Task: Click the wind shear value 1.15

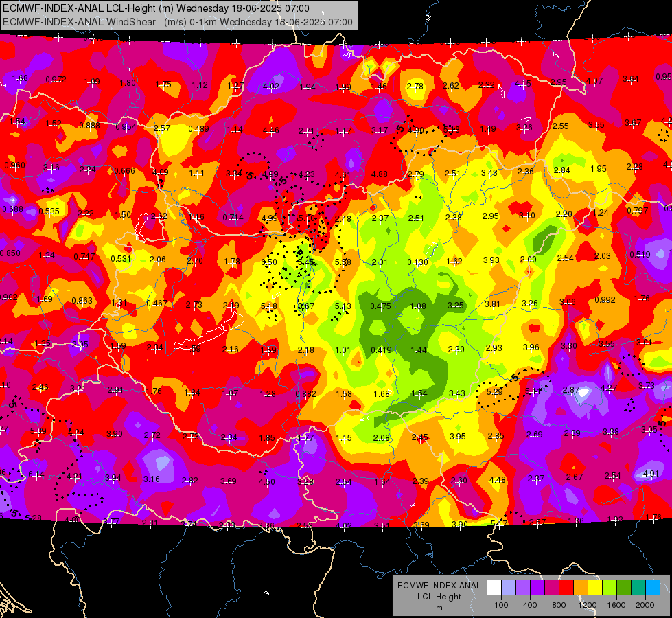Action: tap(344, 438)
